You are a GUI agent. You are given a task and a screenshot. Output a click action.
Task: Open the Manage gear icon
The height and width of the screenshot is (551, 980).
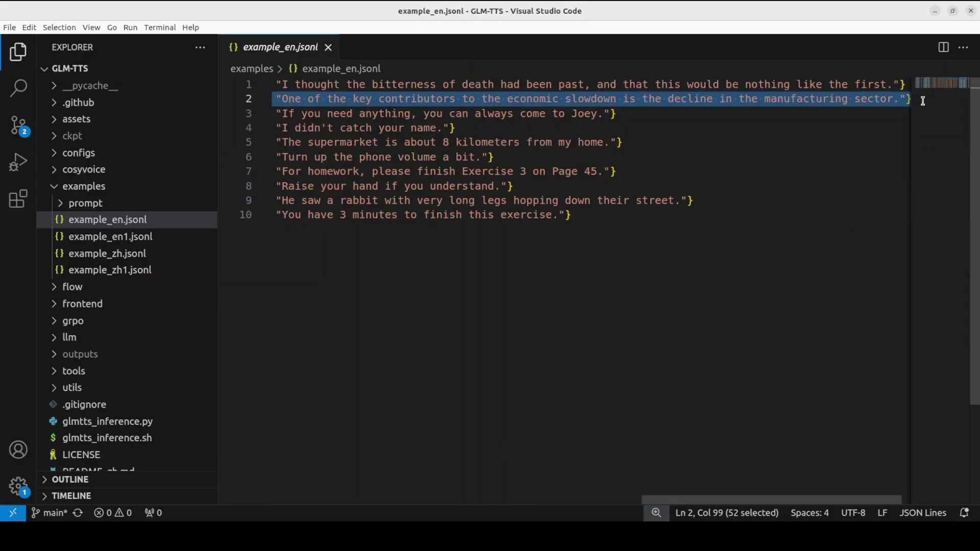pos(18,486)
